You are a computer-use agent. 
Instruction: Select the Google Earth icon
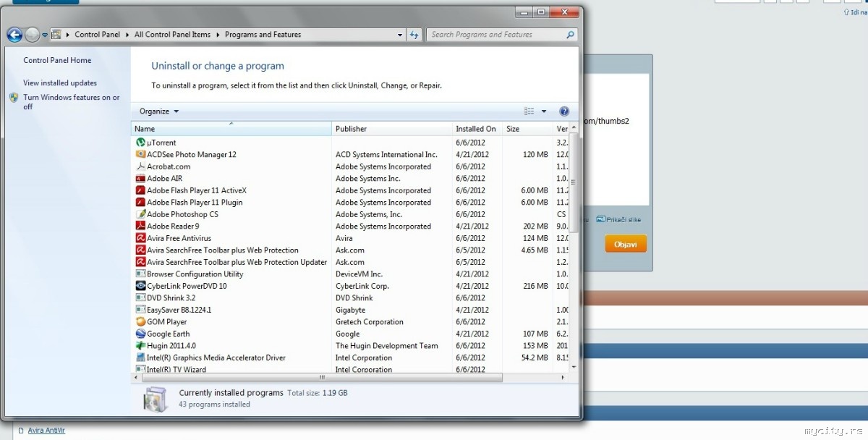[x=141, y=334]
